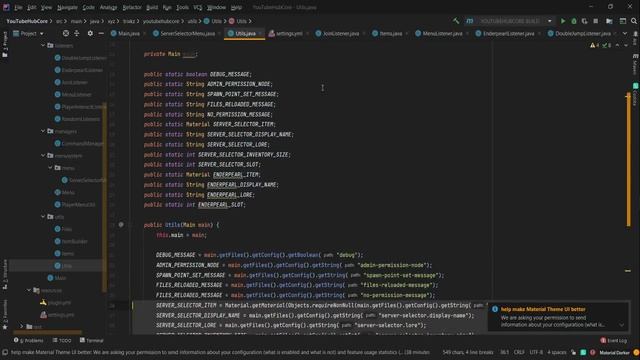The image size is (640, 360).
Task: Click the Run with Coverage icon
Action: pyautogui.click(x=584, y=21)
